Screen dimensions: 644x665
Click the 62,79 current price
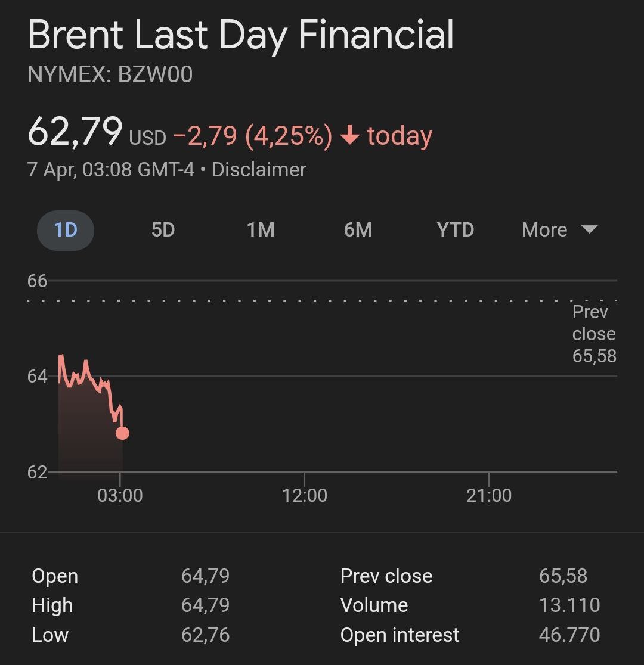75,132
